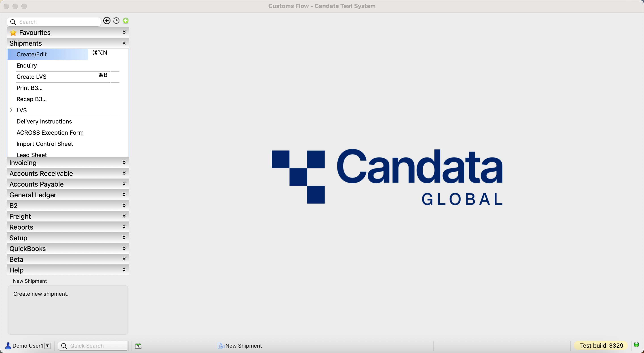Select Print B3... item
Image resolution: width=644 pixels, height=353 pixels.
click(x=30, y=88)
